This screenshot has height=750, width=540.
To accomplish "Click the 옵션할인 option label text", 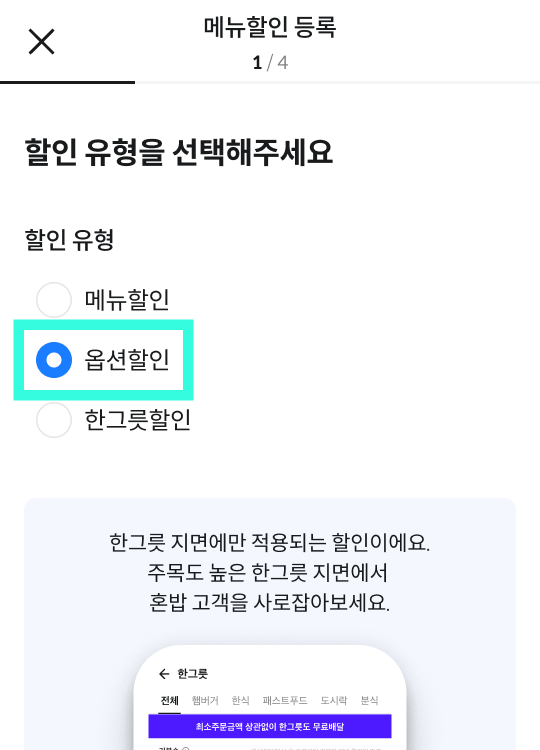I will click(x=127, y=360).
